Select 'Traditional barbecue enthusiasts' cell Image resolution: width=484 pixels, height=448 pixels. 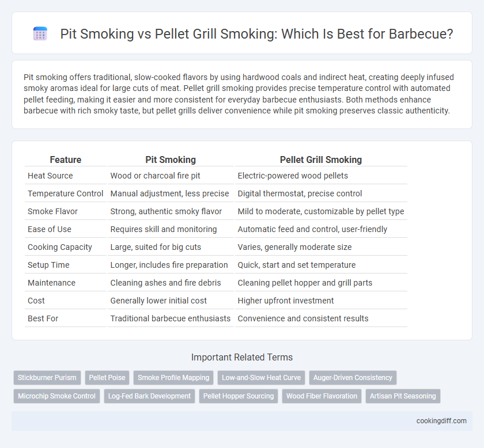(x=171, y=318)
